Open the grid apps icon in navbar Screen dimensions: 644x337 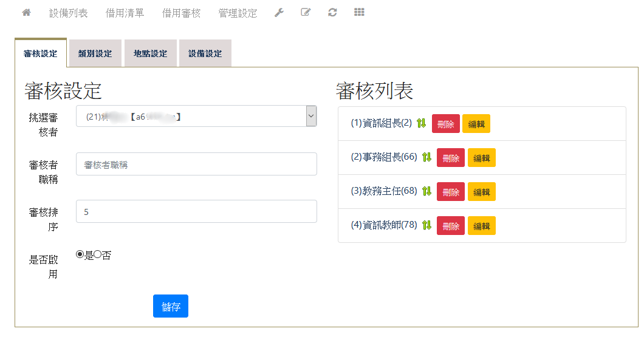point(359,13)
